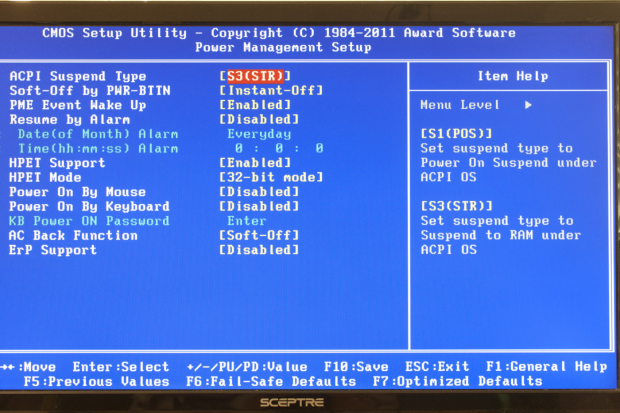The height and width of the screenshot is (413, 620).
Task: Select the ACPI Suspend Type value S3(STR)
Action: [255, 76]
